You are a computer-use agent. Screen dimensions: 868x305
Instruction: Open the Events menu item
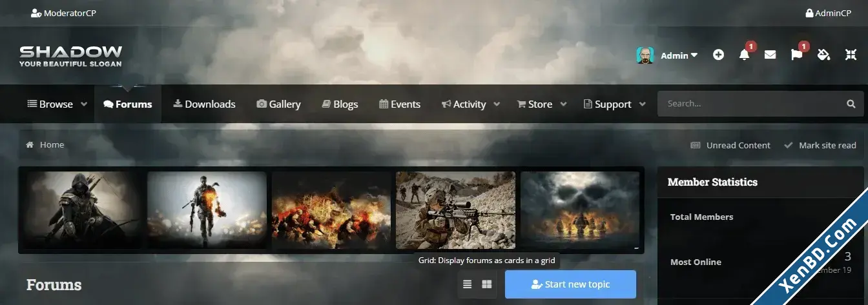400,104
